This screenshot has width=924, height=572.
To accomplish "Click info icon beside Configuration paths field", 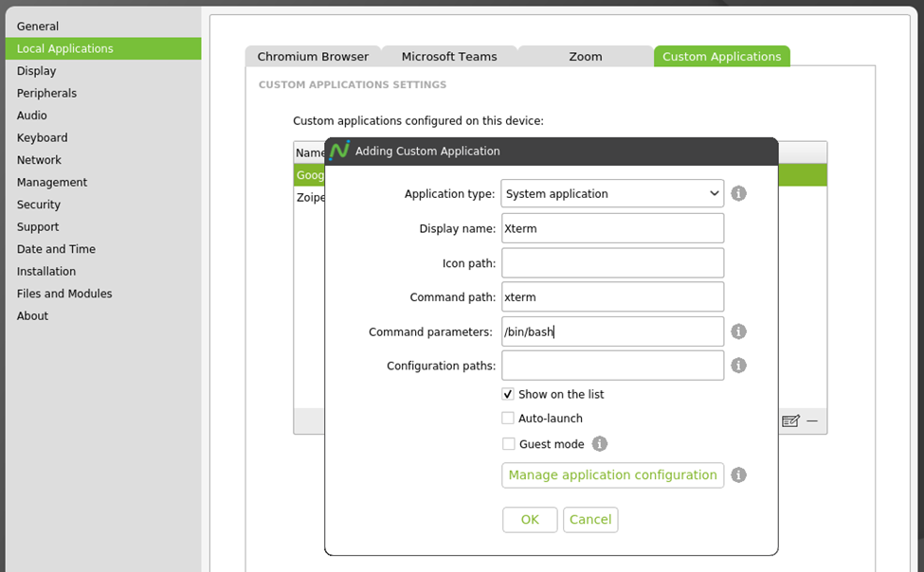I will pos(738,366).
